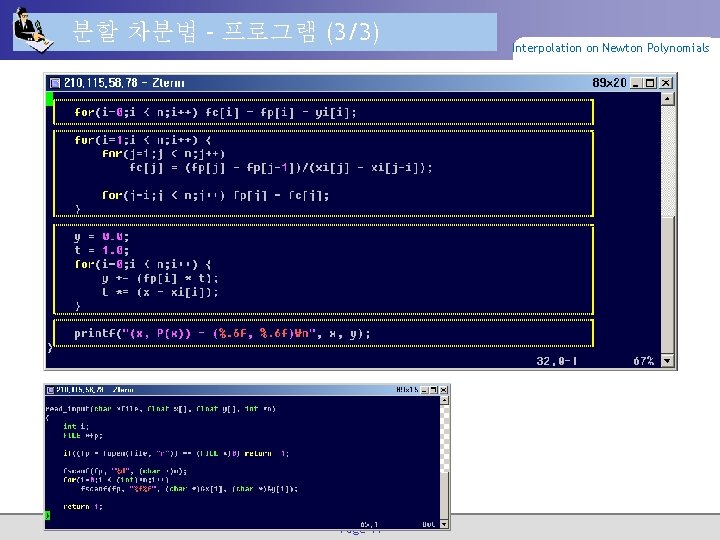The image size is (720, 540).
Task: Click the line 'fp[j] = fc[j];'
Action: click(x=281, y=196)
